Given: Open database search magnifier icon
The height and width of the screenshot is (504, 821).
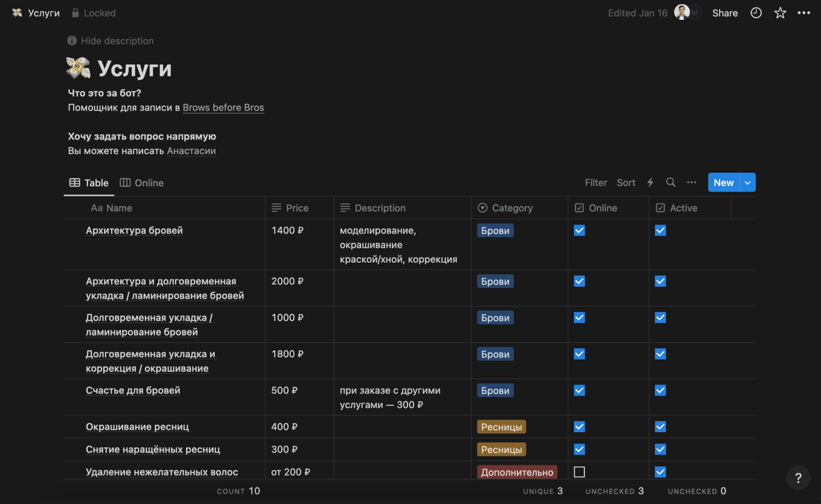Looking at the screenshot, I should [x=671, y=182].
